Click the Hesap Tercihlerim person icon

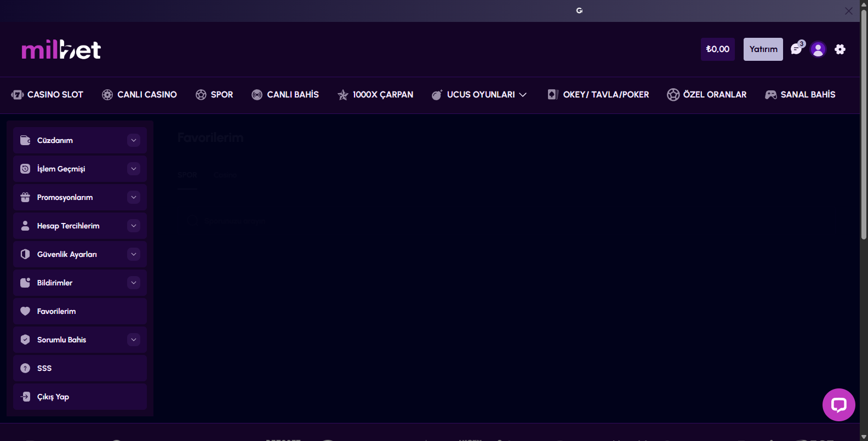[x=25, y=226]
